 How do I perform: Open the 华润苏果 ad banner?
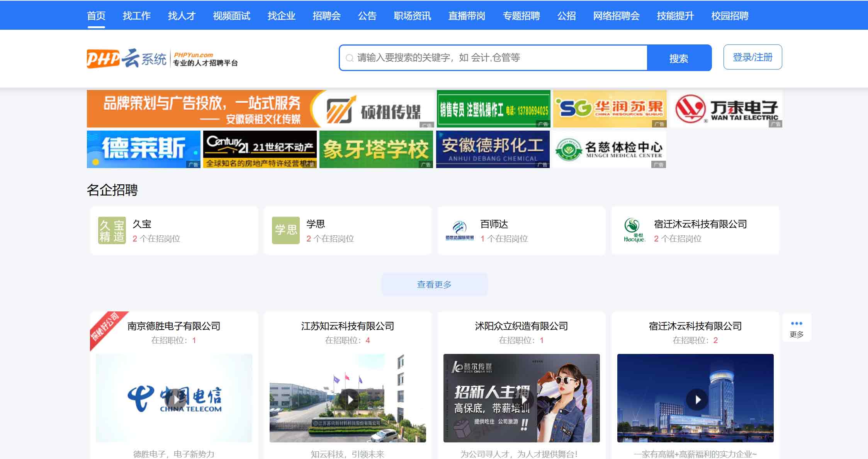610,109
